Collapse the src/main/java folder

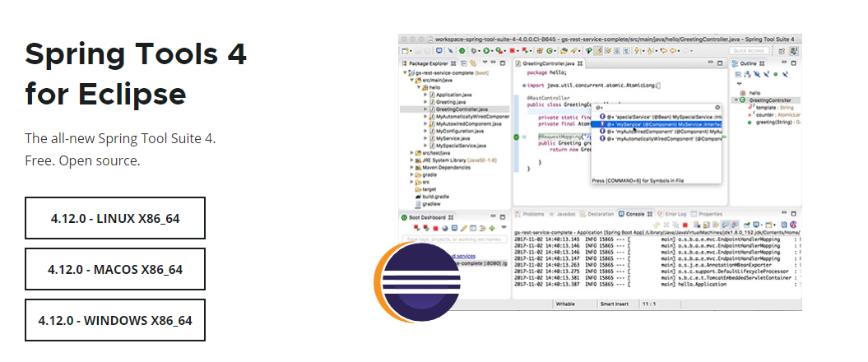point(412,81)
